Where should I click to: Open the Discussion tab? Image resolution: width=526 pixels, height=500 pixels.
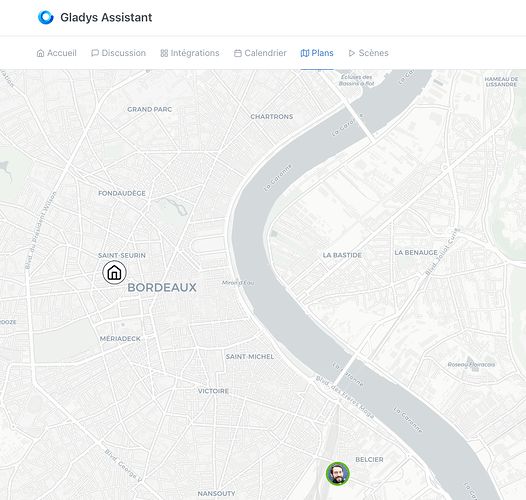(118, 53)
